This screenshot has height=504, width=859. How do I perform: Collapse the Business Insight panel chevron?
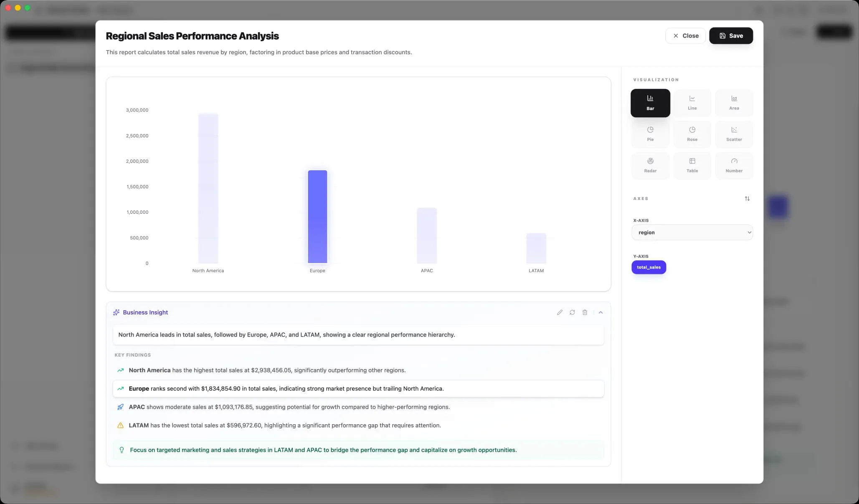pyautogui.click(x=601, y=312)
